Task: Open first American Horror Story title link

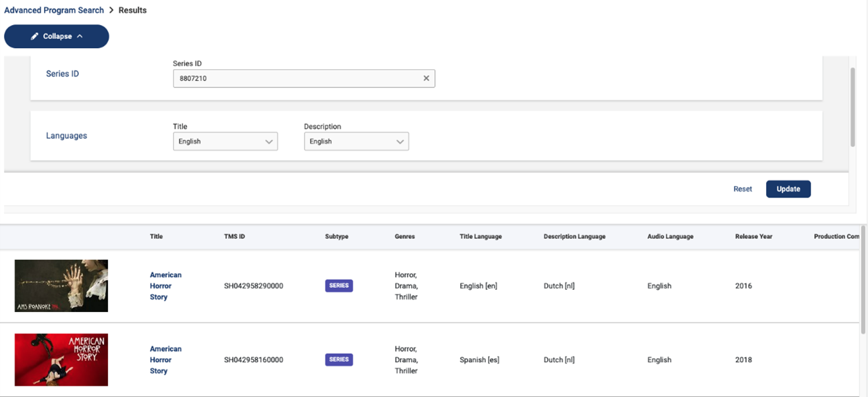Action: click(165, 286)
